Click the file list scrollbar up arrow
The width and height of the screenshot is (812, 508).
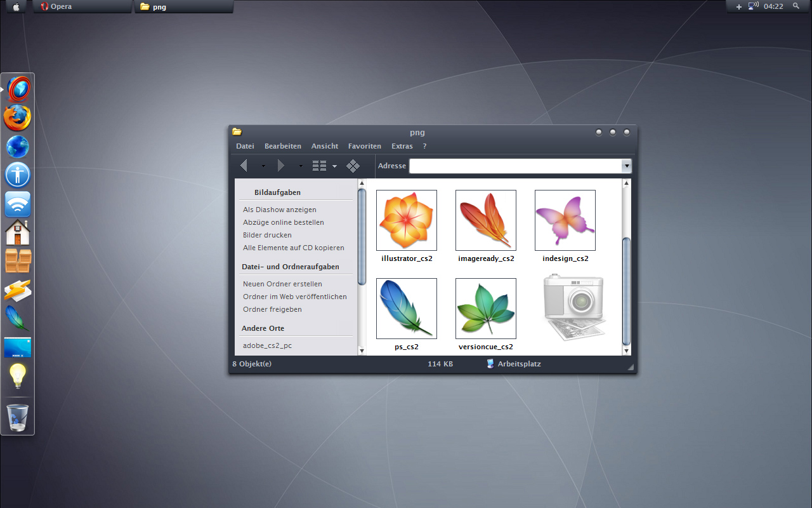point(627,184)
